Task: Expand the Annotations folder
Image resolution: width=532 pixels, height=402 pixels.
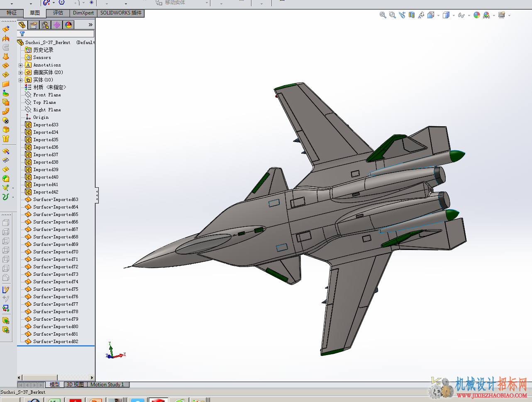Action: pos(20,65)
